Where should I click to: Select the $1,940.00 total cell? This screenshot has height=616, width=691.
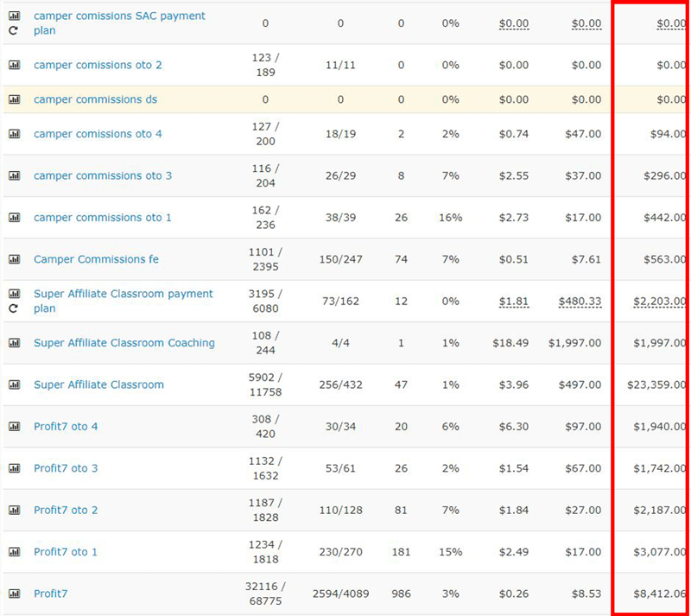[x=660, y=427]
